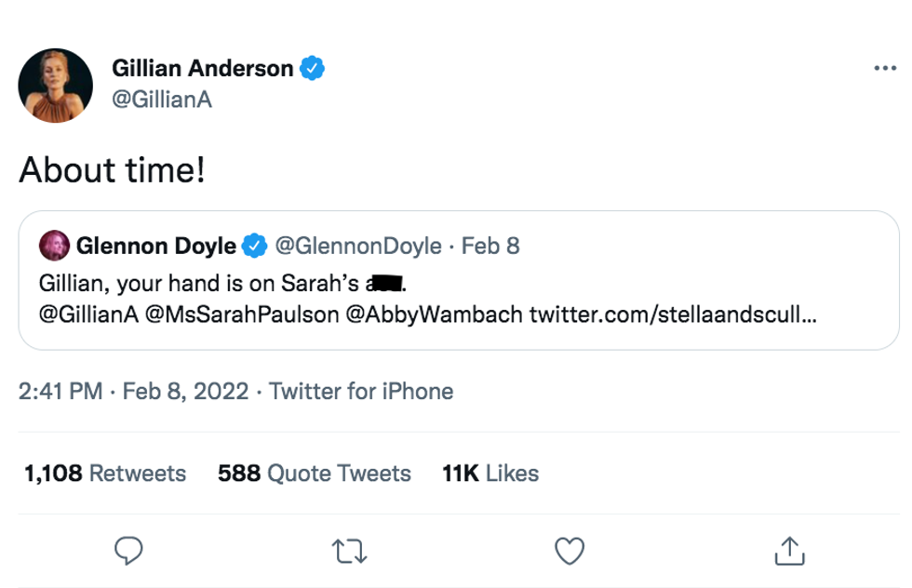Click the reply speech bubble icon
912x588 pixels.
[127, 551]
